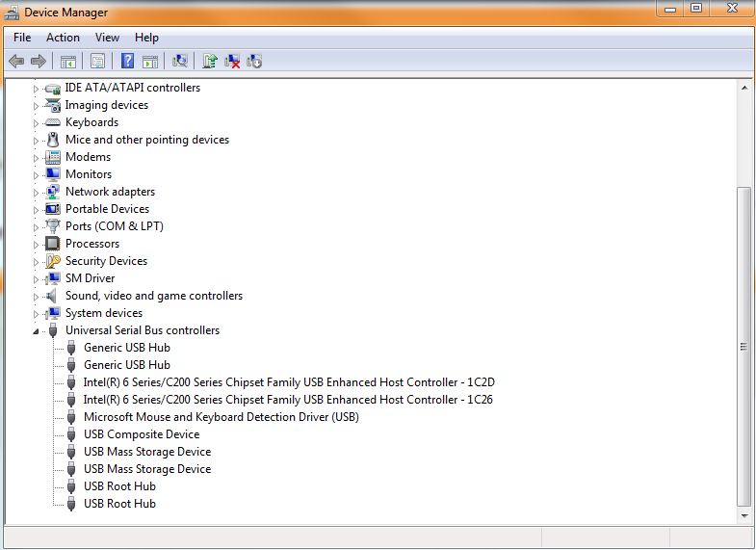756x550 pixels.
Task: Click the Disable device toolbar icon
Action: tap(254, 62)
